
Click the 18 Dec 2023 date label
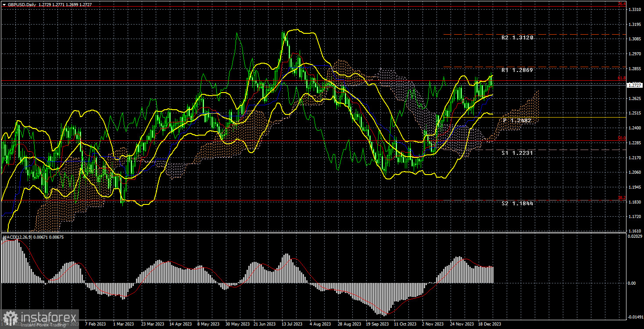tap(490, 324)
